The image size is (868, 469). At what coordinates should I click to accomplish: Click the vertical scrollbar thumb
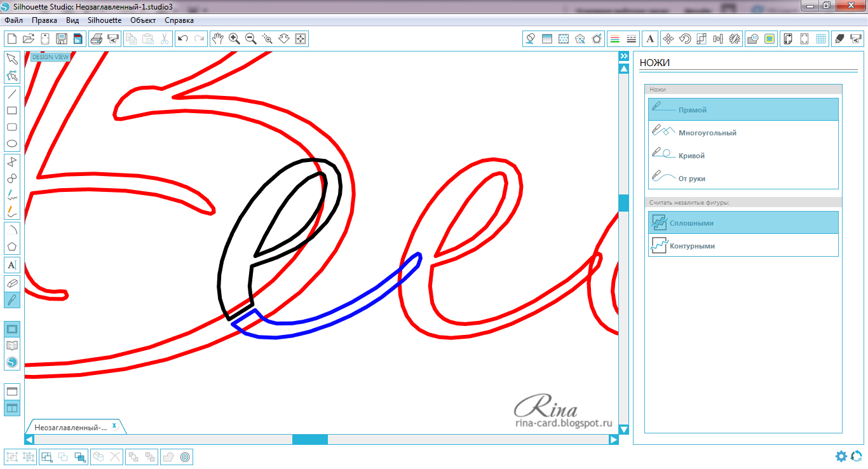623,203
